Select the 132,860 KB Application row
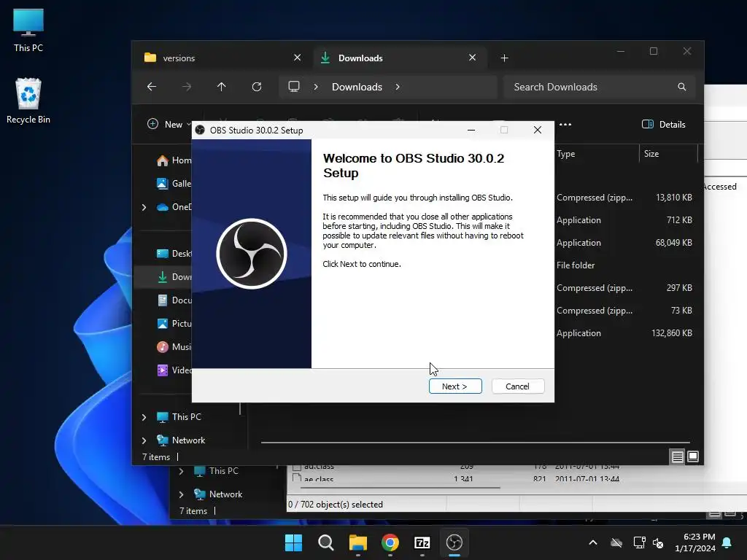 tap(624, 333)
